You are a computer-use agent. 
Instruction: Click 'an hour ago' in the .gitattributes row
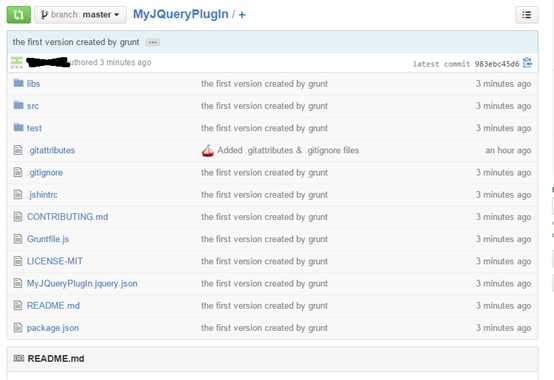(x=508, y=150)
